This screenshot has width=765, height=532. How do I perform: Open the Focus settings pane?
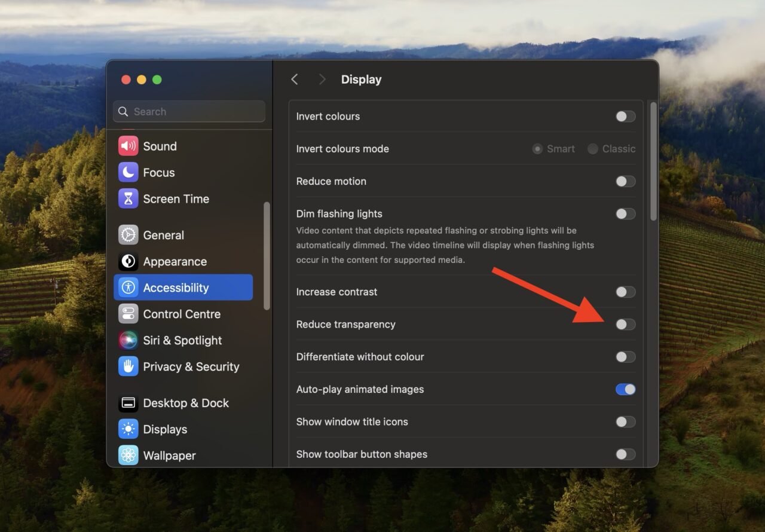click(x=183, y=172)
